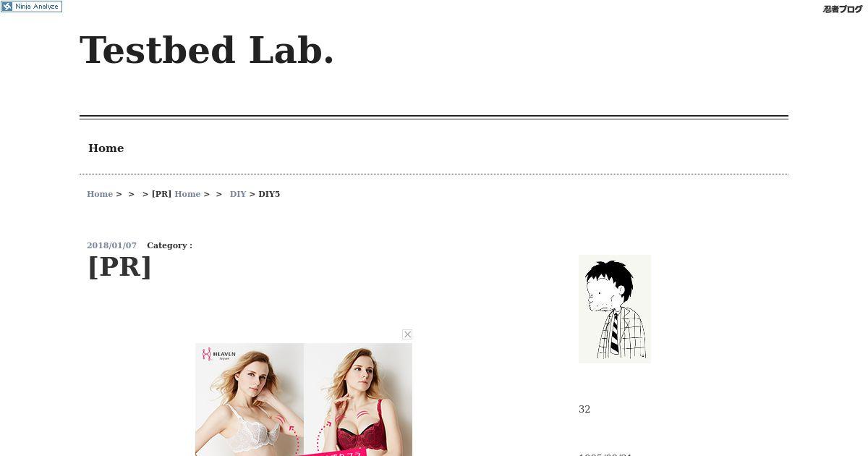The width and height of the screenshot is (868, 456).
Task: Select the [PR] breadcrumb text
Action: click(161, 194)
